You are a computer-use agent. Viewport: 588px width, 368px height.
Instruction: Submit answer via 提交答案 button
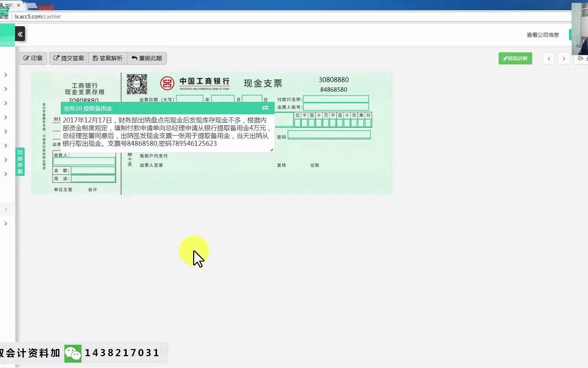tap(69, 58)
